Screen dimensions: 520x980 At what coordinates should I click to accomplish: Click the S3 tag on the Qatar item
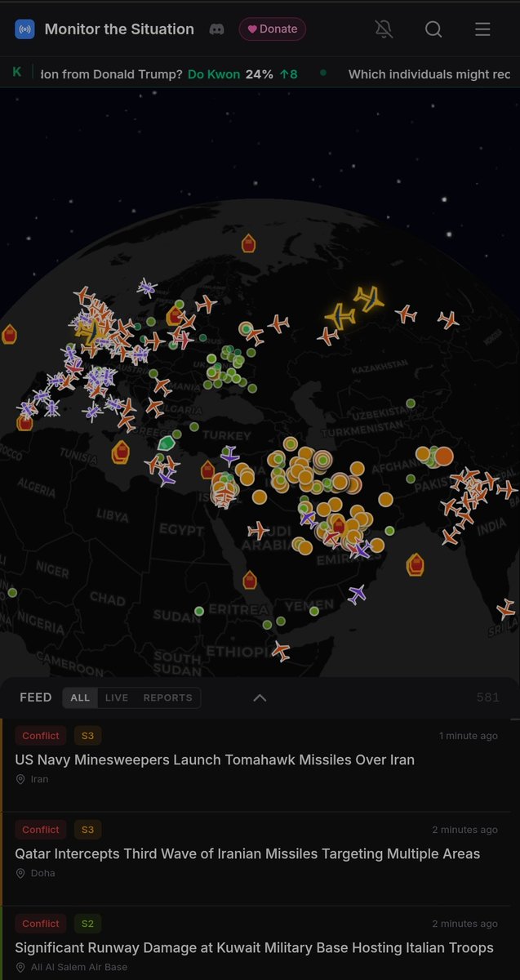click(x=87, y=830)
